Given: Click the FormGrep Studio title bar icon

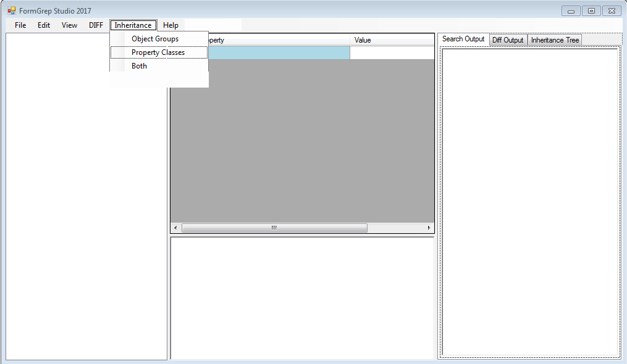Looking at the screenshot, I should click(x=12, y=10).
